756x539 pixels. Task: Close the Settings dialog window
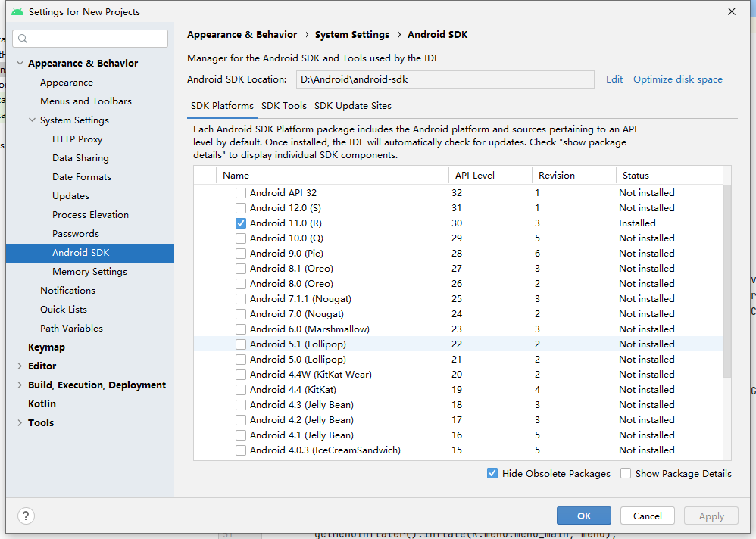tap(732, 11)
